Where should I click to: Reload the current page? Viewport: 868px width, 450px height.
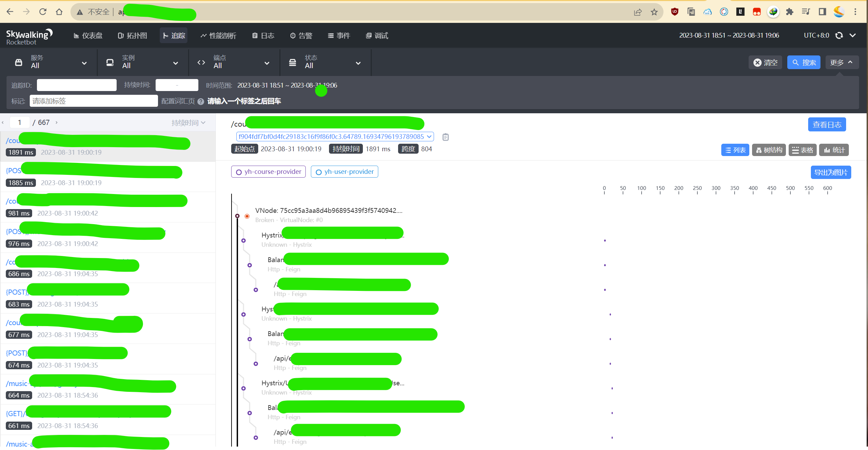click(x=43, y=12)
